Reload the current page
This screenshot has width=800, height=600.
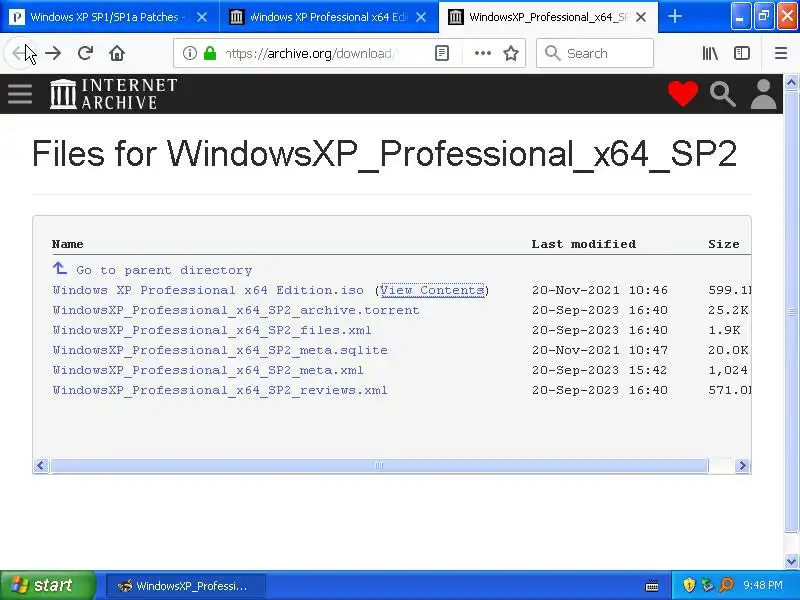[x=85, y=53]
